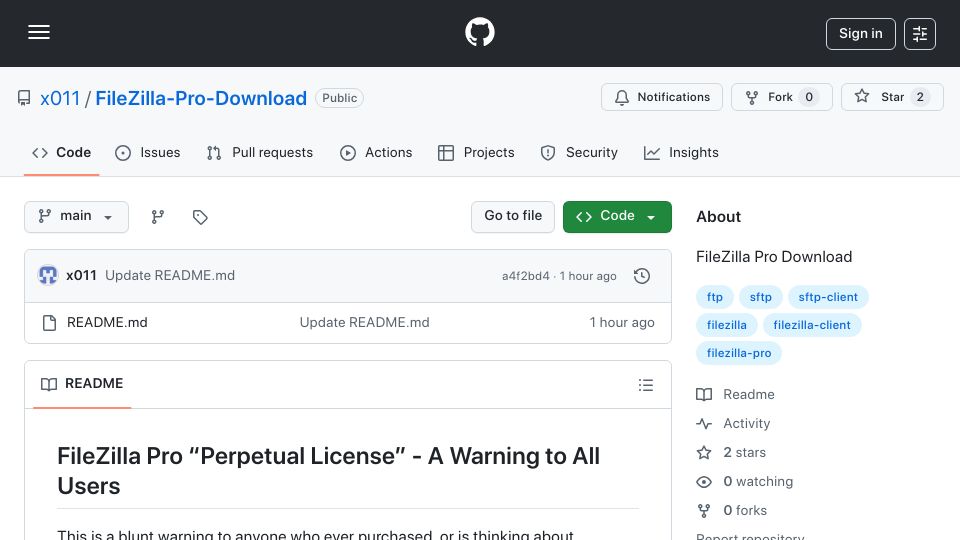This screenshot has width=960, height=540.
Task: Open the 0 watching link
Action: click(x=744, y=482)
